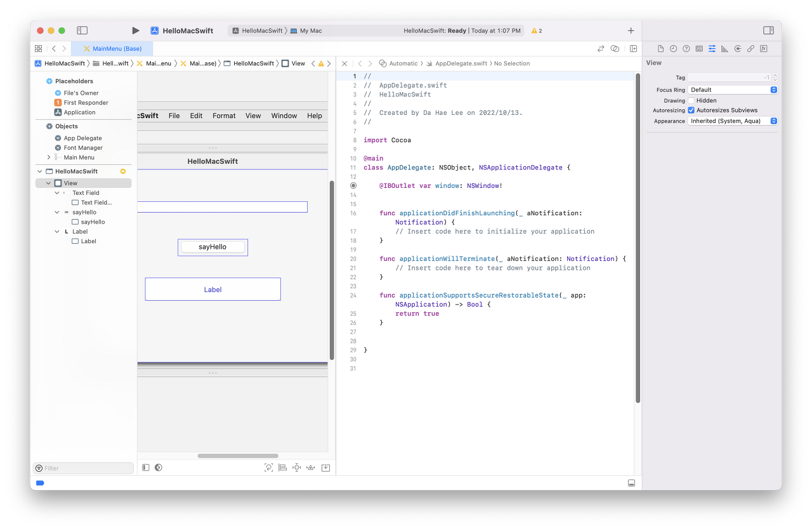Enable the Hidden drawing checkbox
The width and height of the screenshot is (812, 530).
pos(691,100)
